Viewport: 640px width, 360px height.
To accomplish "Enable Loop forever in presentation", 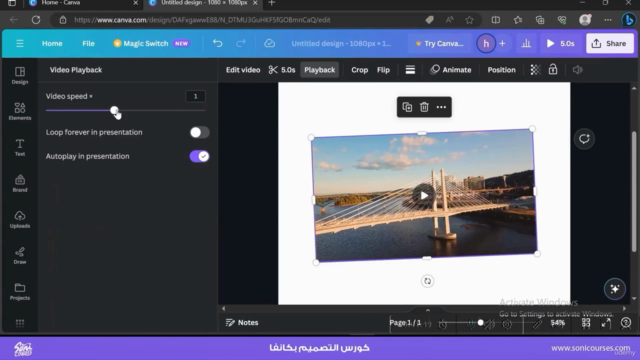I will point(199,132).
